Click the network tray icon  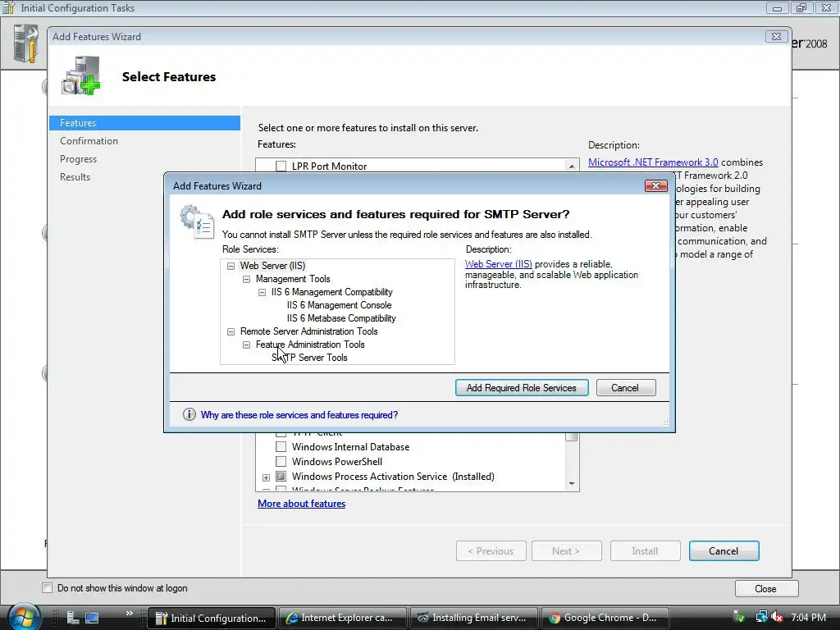click(761, 617)
